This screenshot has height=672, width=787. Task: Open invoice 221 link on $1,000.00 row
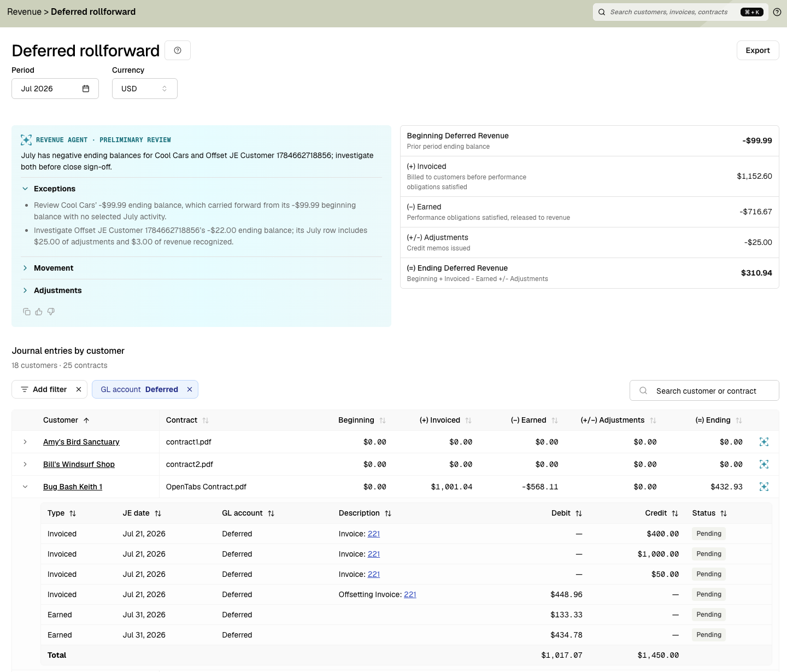[x=374, y=554]
